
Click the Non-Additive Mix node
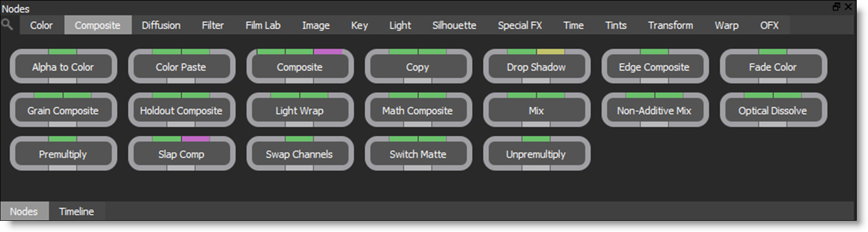(x=654, y=110)
